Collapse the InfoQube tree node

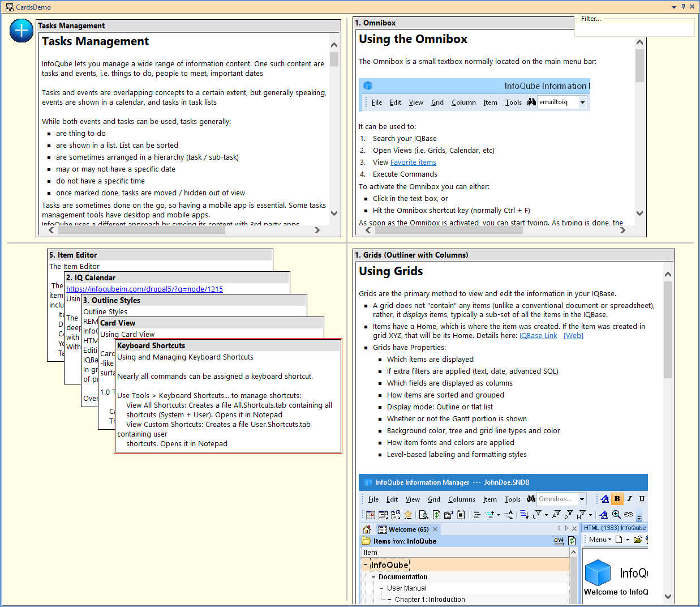click(x=366, y=565)
